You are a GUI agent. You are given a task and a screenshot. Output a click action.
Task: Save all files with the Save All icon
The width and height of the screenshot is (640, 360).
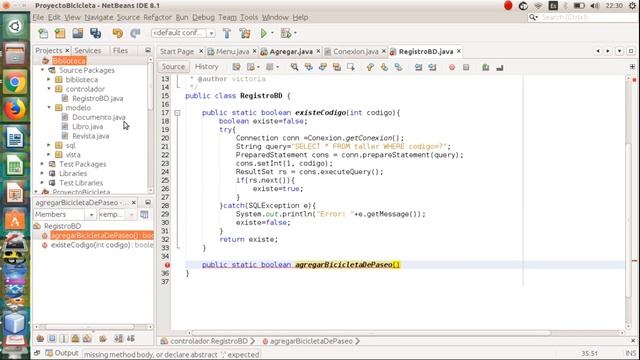[96, 33]
